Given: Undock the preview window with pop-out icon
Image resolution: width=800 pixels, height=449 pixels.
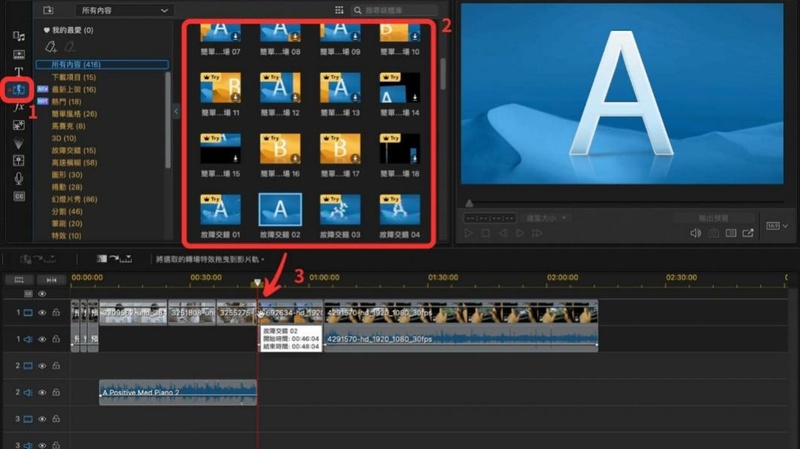Looking at the screenshot, I should pyautogui.click(x=746, y=234).
